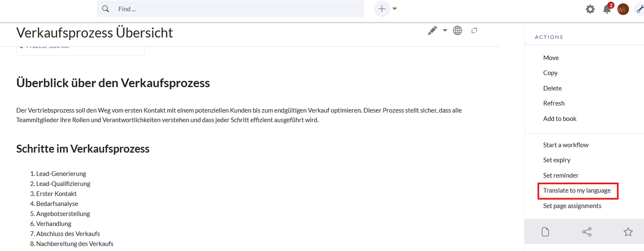Viewport: 644px width, 251px height.
Task: Click into the Find search field
Action: pyautogui.click(x=237, y=9)
